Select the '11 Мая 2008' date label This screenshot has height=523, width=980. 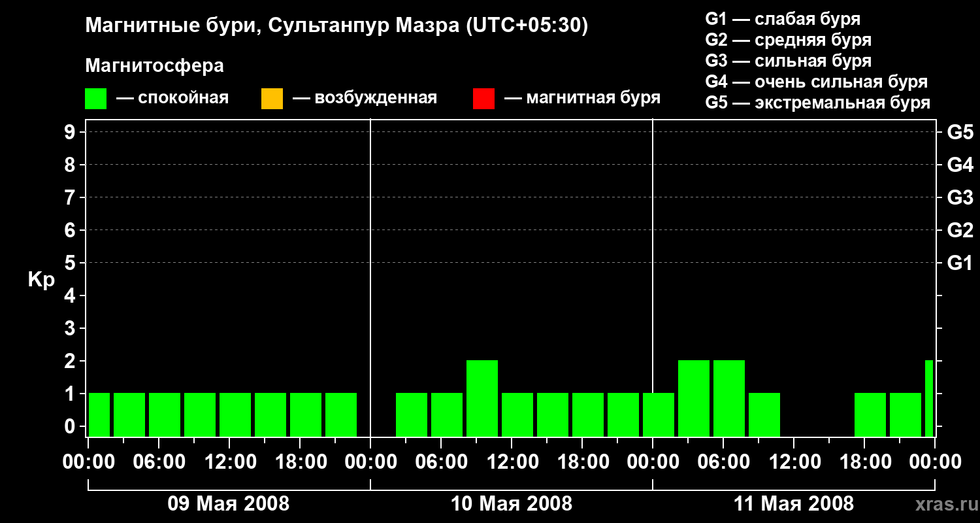(x=794, y=504)
